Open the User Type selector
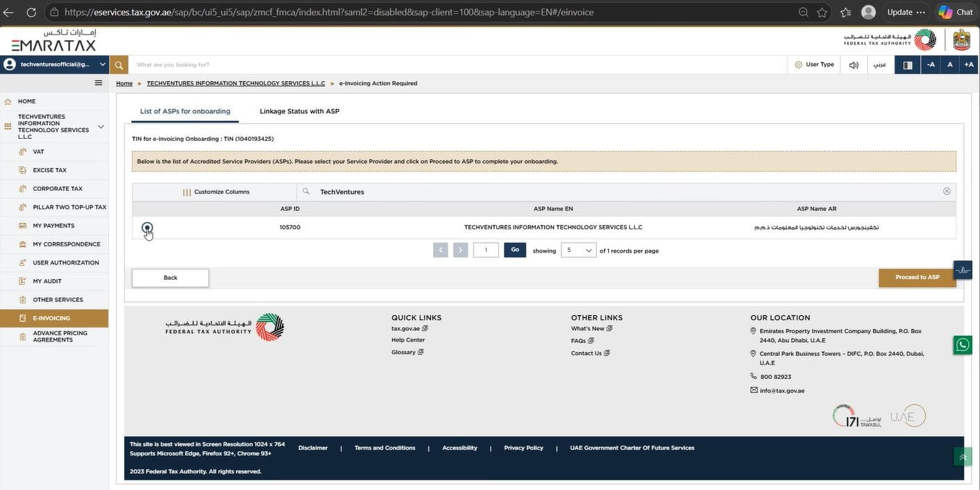The width and height of the screenshot is (980, 490). click(814, 65)
